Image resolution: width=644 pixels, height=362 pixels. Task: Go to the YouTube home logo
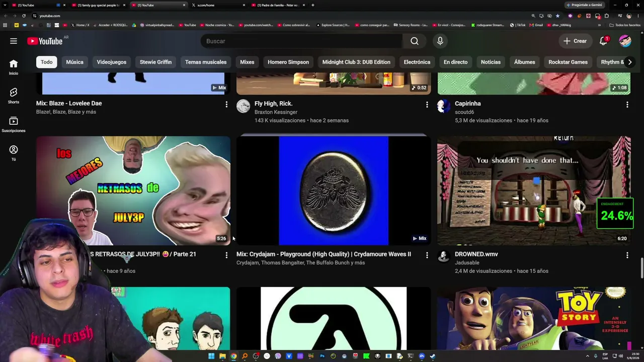(45, 41)
